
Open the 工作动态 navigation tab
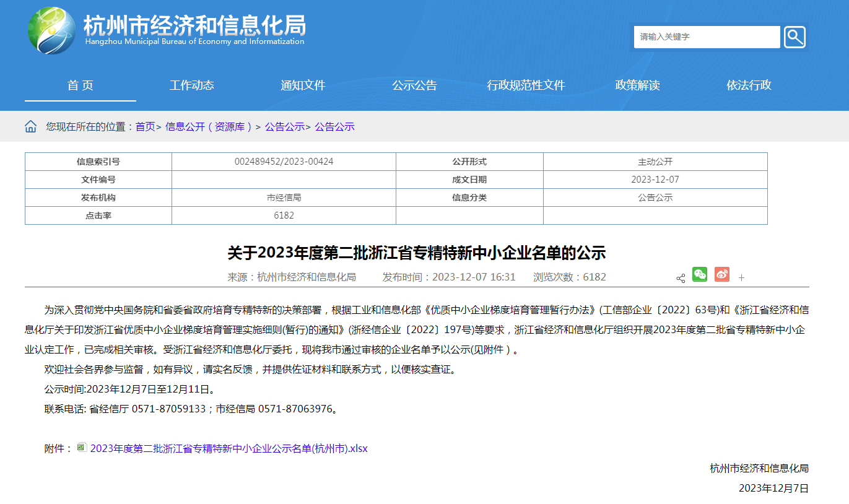(192, 85)
